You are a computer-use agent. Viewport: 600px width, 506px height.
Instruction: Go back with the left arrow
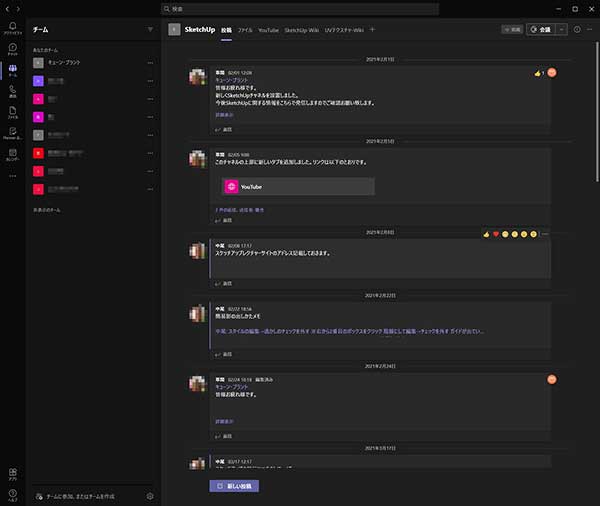(x=7, y=8)
